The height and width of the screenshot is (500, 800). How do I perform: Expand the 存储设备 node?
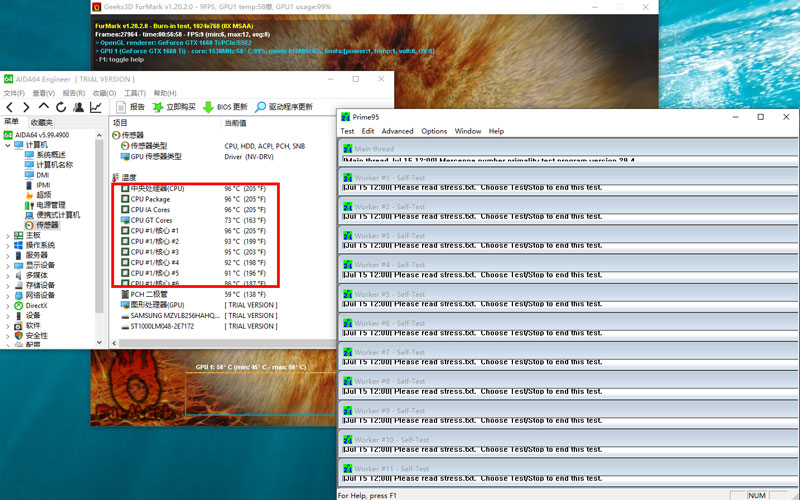[x=8, y=285]
